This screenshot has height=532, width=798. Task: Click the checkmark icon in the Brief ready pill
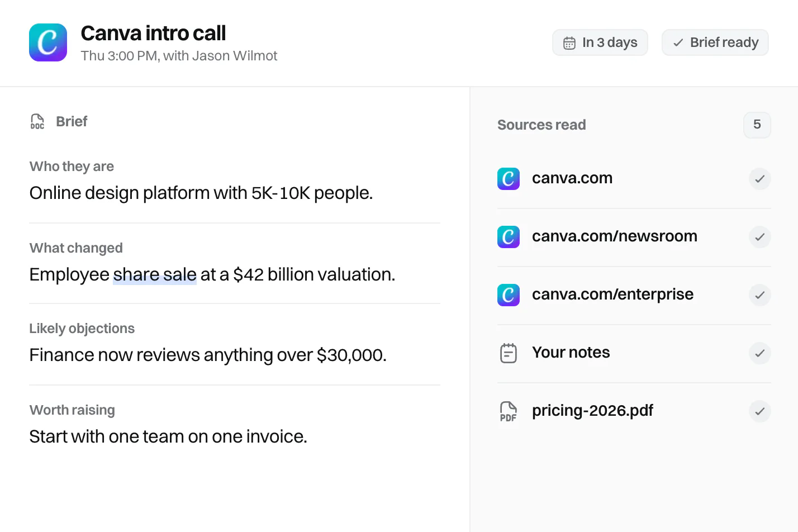pyautogui.click(x=678, y=43)
